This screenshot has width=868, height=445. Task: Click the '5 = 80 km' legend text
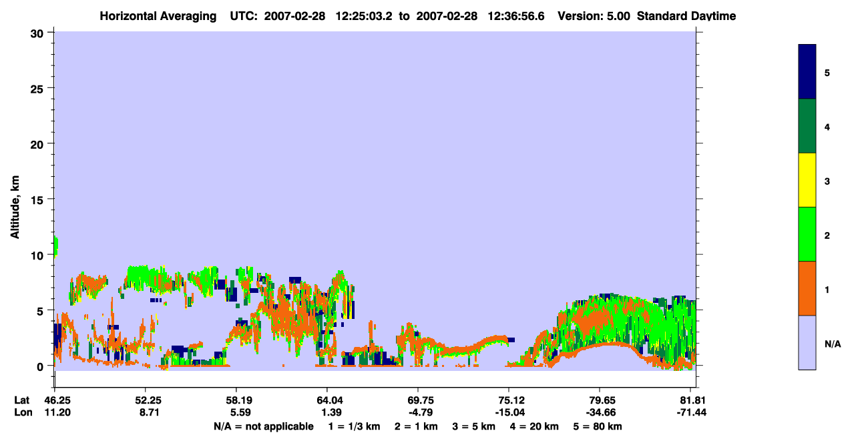click(598, 426)
